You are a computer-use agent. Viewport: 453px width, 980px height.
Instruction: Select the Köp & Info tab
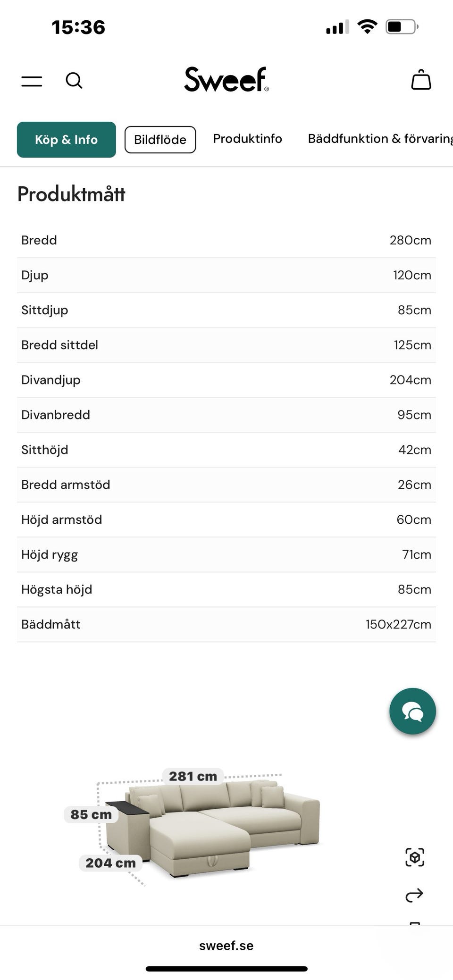pyautogui.click(x=67, y=140)
